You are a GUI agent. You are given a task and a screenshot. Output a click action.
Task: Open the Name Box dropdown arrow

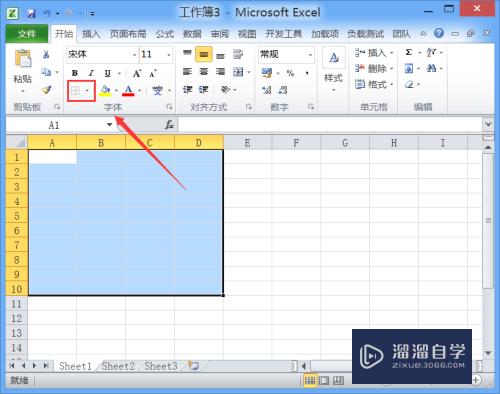[109, 125]
